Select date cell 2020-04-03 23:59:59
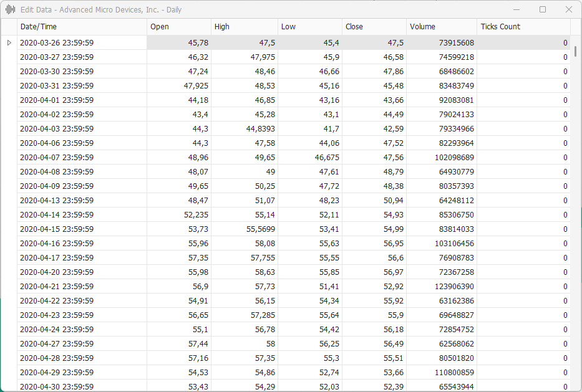The width and height of the screenshot is (582, 392). pos(82,128)
